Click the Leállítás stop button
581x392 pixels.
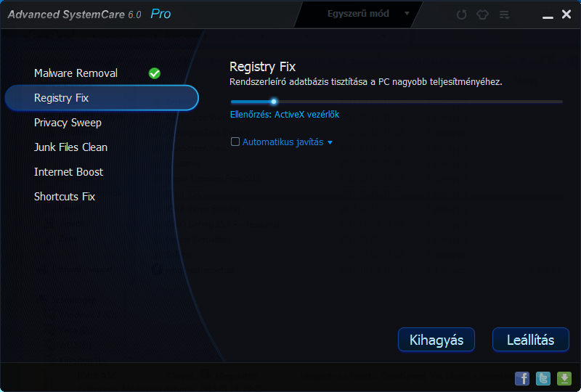point(530,340)
